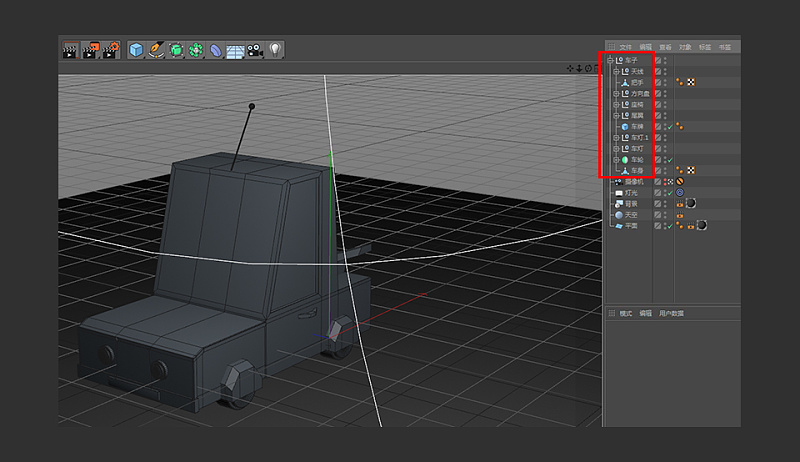Toggle red visibility dots on 摄像机 row
The width and height of the screenshot is (800, 462).
click(x=665, y=182)
